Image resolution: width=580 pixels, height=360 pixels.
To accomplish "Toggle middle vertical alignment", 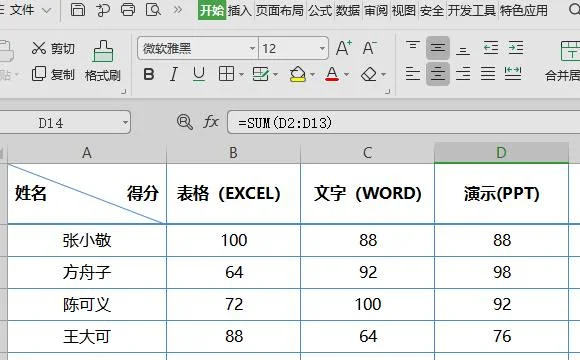I will tap(438, 48).
